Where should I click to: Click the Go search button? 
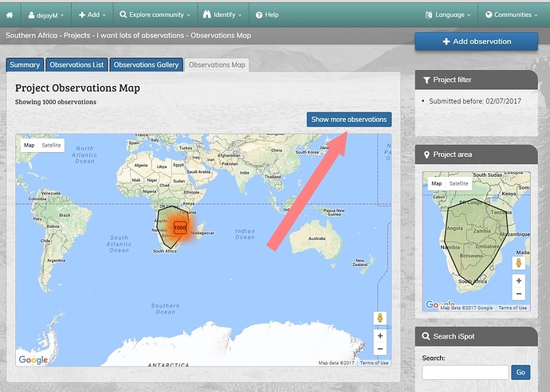(521, 372)
